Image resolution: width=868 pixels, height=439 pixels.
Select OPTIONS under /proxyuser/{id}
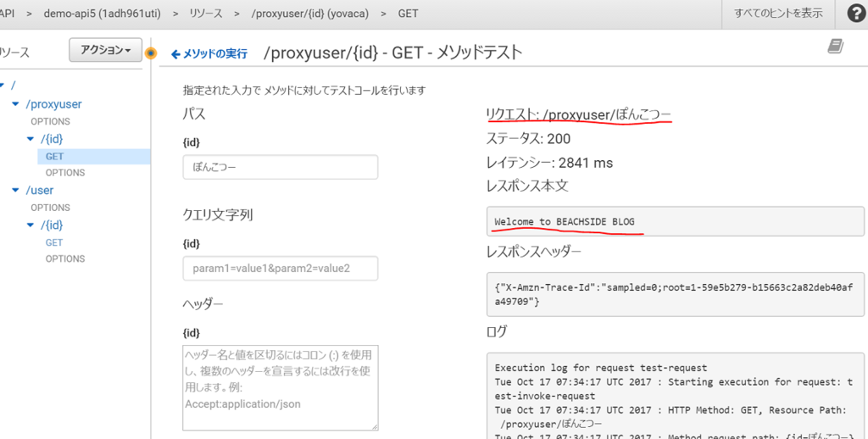[65, 173]
